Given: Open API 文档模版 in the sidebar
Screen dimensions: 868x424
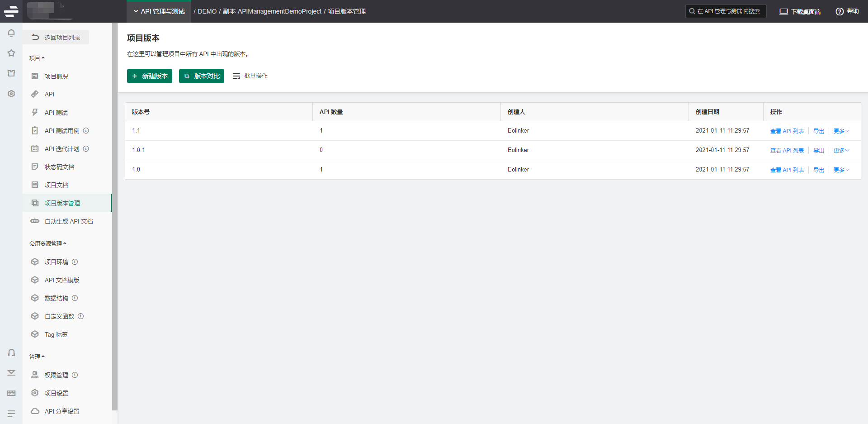Looking at the screenshot, I should point(67,280).
